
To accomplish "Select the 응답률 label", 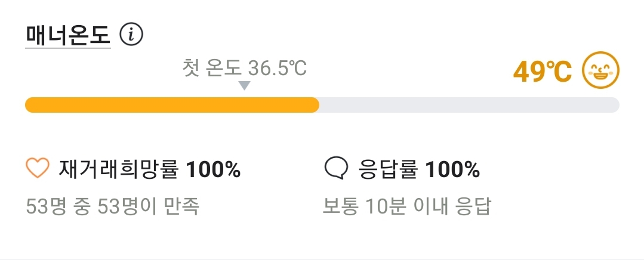I will [388, 169].
